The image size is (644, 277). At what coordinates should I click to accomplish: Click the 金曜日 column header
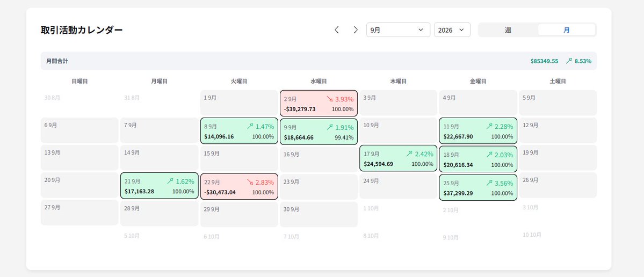point(478,81)
